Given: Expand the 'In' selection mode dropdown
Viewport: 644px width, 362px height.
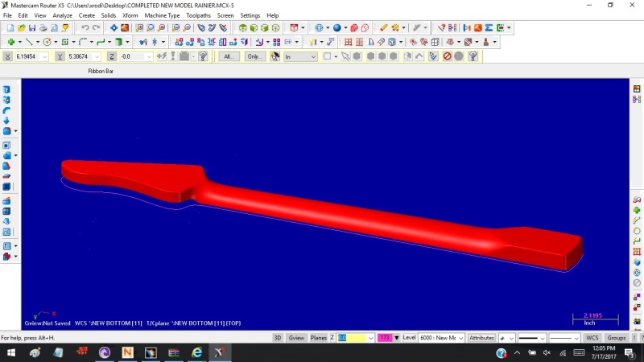Looking at the screenshot, I should pyautogui.click(x=313, y=56).
